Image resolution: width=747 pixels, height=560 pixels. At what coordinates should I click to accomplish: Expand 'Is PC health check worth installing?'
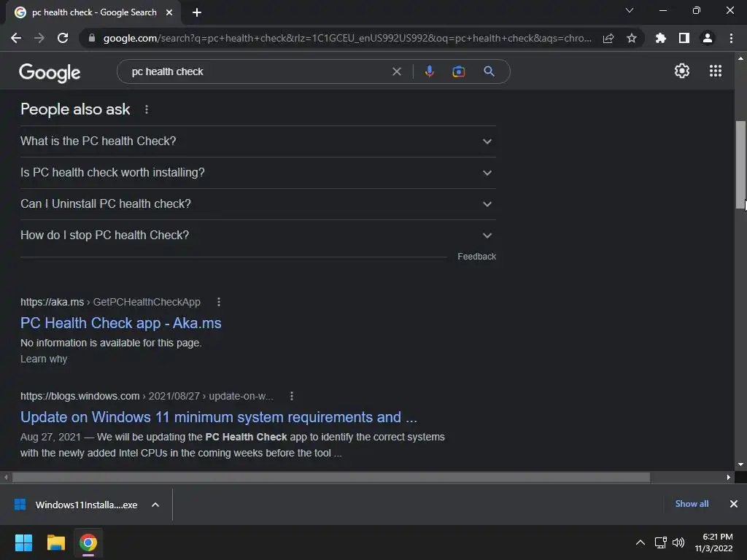(258, 172)
